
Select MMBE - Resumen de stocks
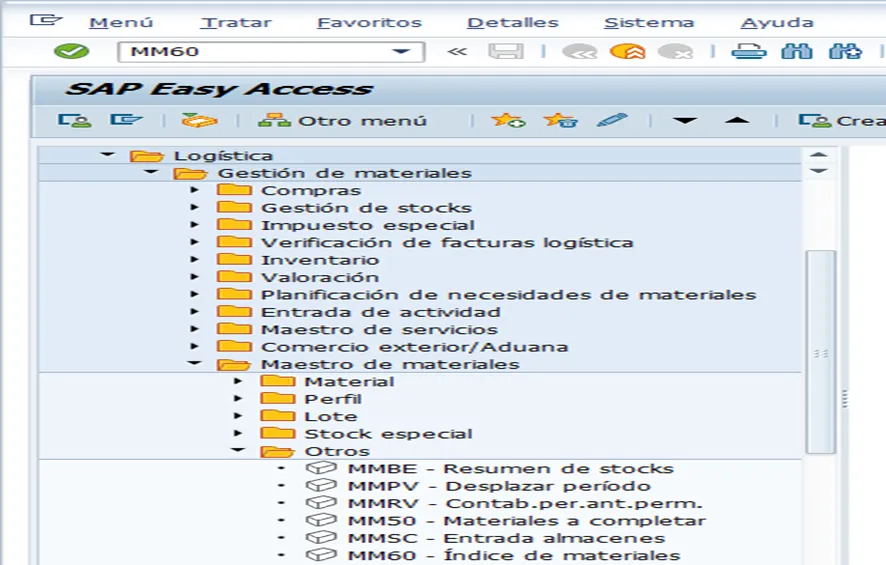(511, 469)
